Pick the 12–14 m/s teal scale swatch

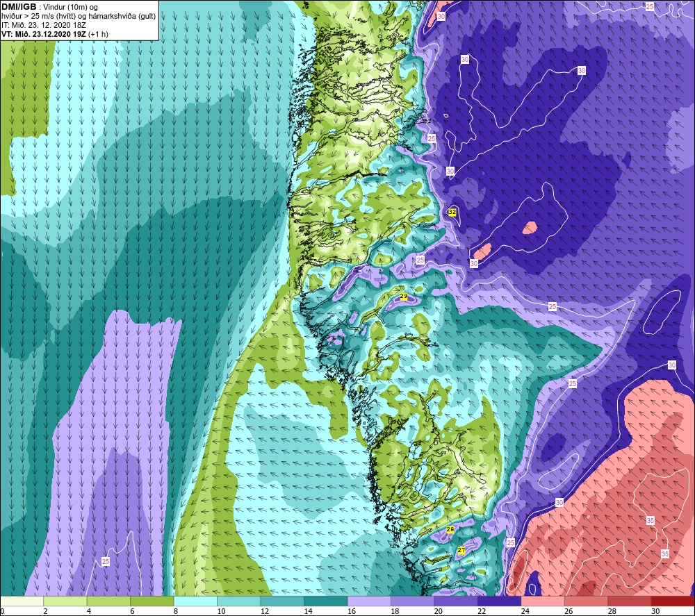click(282, 601)
